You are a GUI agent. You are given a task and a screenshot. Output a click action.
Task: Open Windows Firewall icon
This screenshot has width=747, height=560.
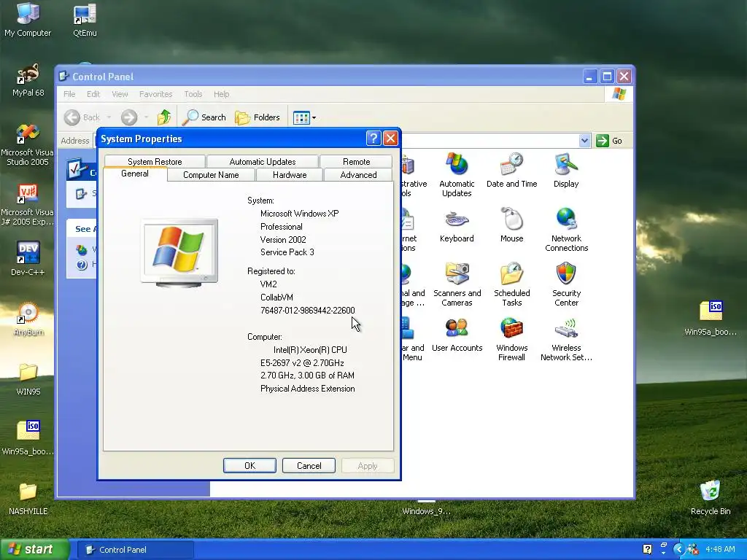[x=511, y=339]
